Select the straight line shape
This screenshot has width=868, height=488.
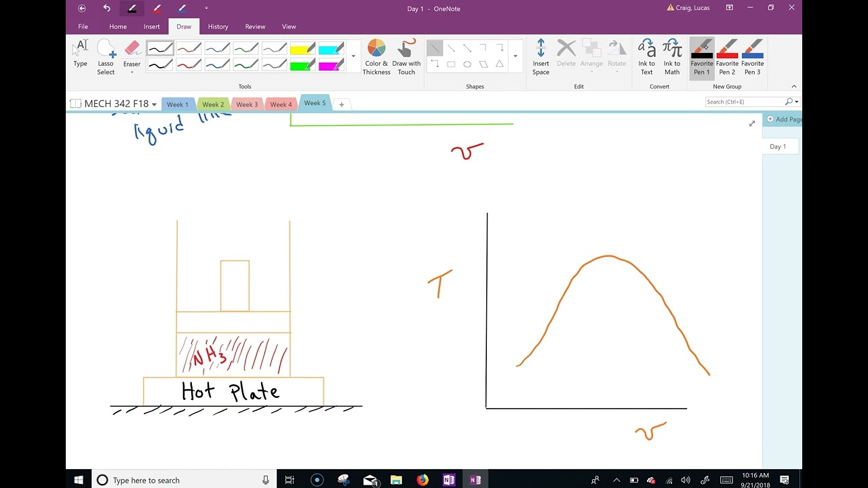[435, 48]
